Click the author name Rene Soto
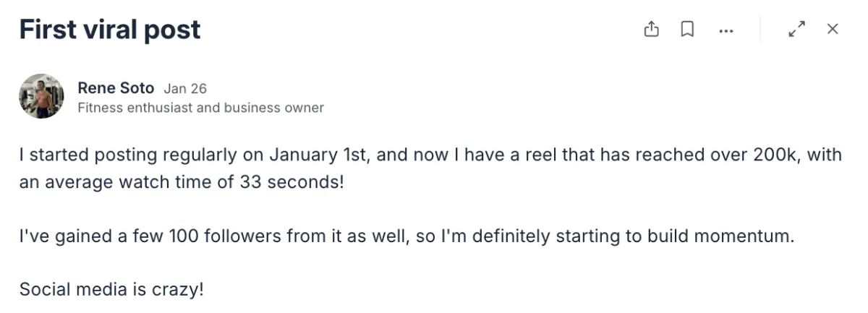The width and height of the screenshot is (868, 313). click(x=116, y=88)
